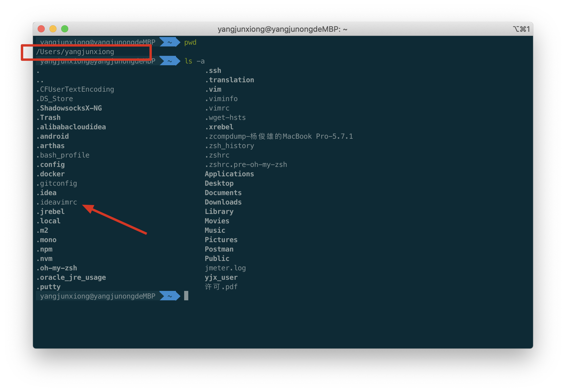Click the .docker directory name
The height and width of the screenshot is (392, 566).
(50, 174)
